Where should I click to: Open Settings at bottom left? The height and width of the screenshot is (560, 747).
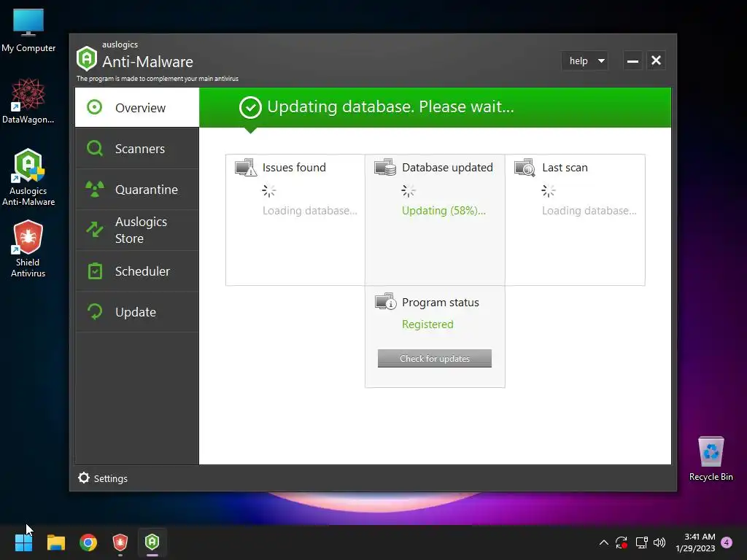click(103, 478)
